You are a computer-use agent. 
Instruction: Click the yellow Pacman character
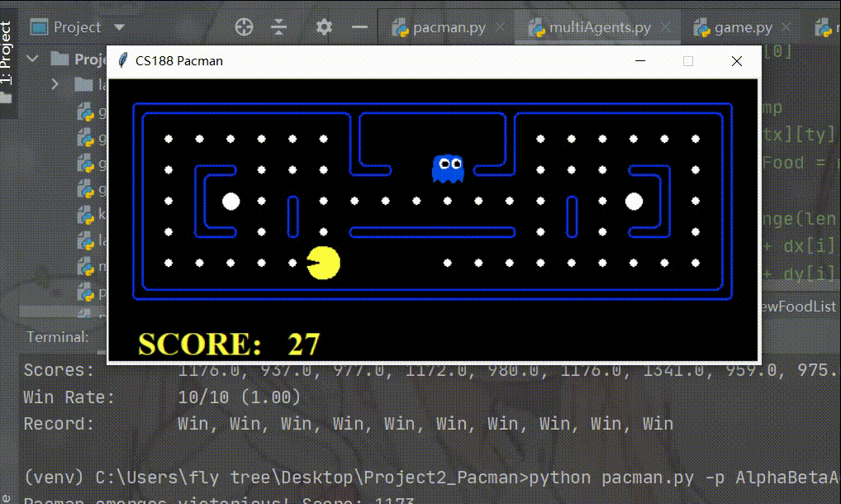(x=323, y=263)
